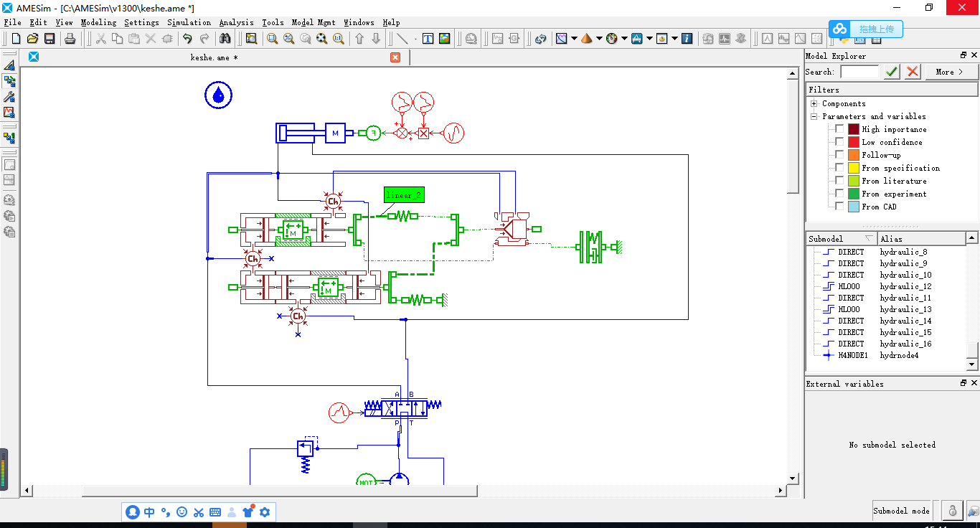Select the Text annotation tool

click(x=428, y=39)
